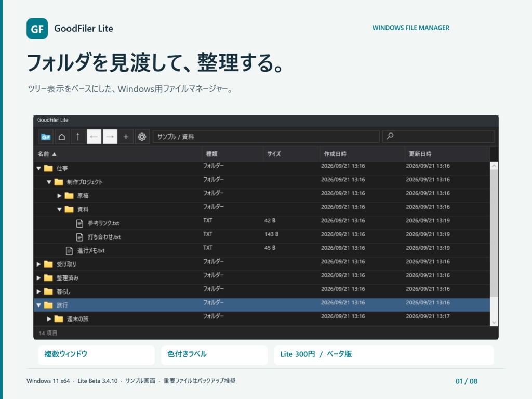Collapse the 仕事 folder tree node
Viewport: 532px width, 399px height.
point(38,168)
